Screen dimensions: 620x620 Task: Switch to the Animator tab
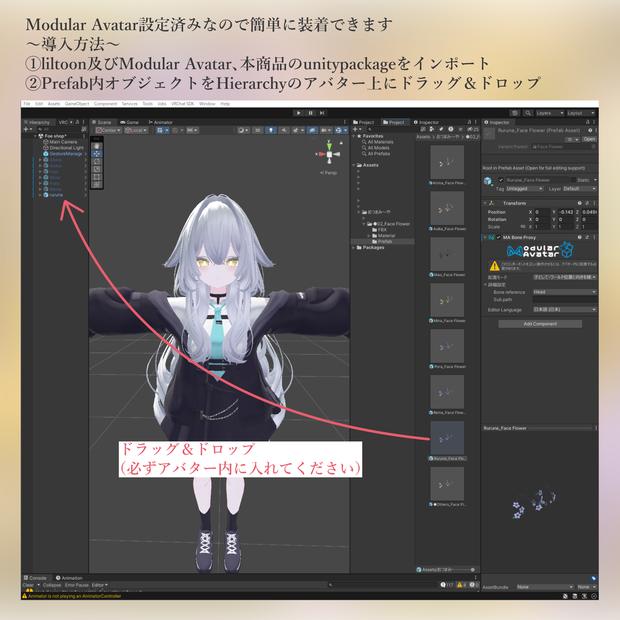161,122
